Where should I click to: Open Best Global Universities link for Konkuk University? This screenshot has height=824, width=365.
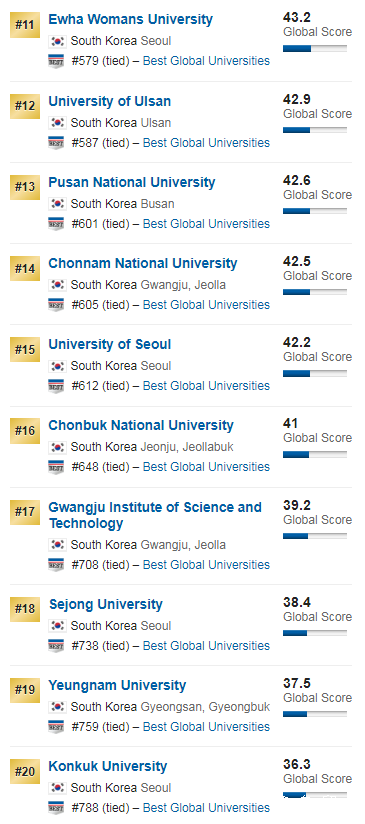click(x=206, y=808)
